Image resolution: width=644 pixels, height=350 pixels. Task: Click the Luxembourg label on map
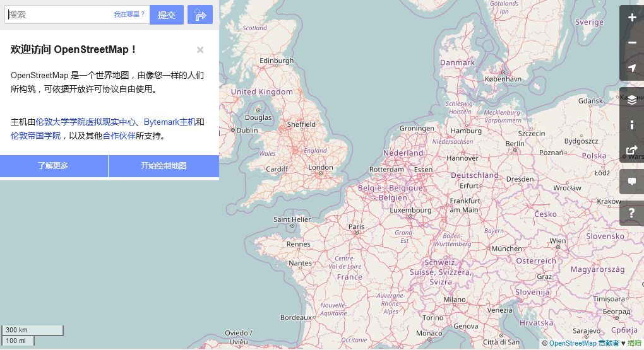(x=410, y=210)
